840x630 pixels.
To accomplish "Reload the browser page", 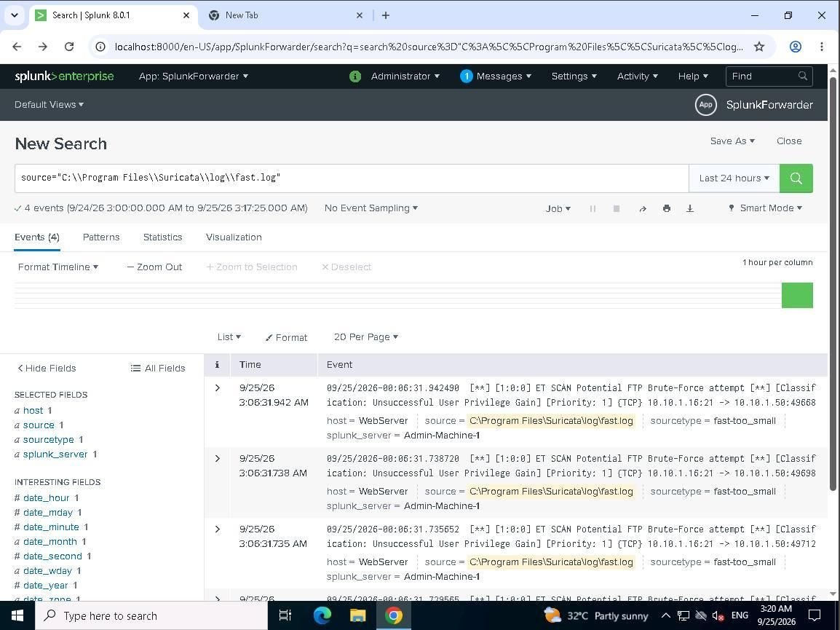I will click(x=69, y=47).
